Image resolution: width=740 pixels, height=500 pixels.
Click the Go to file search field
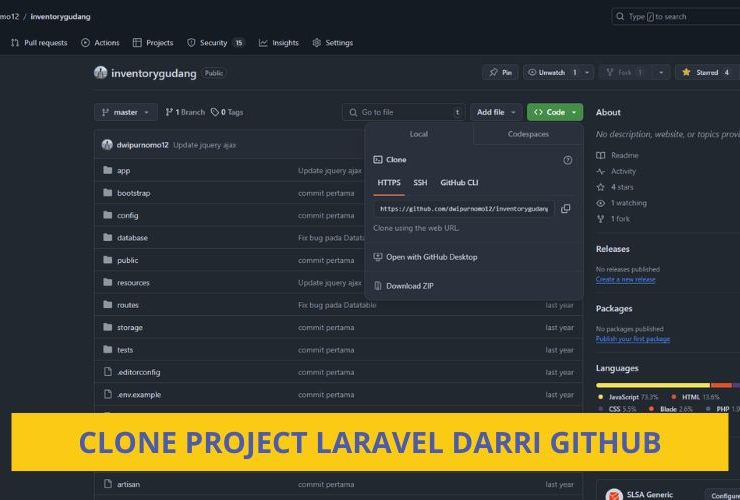[404, 112]
